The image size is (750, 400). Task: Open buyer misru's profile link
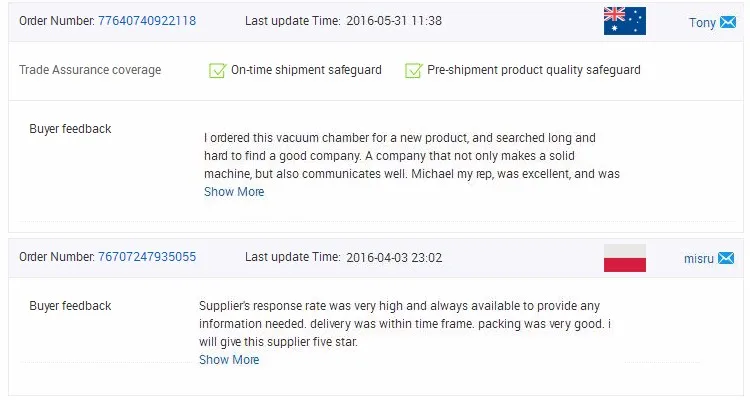pyautogui.click(x=698, y=258)
